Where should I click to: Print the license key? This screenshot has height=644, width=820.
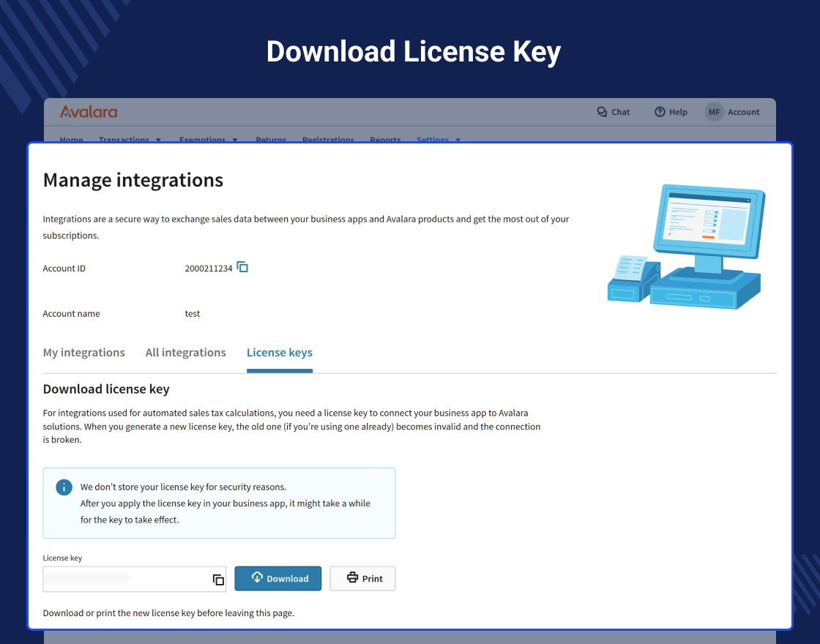362,579
